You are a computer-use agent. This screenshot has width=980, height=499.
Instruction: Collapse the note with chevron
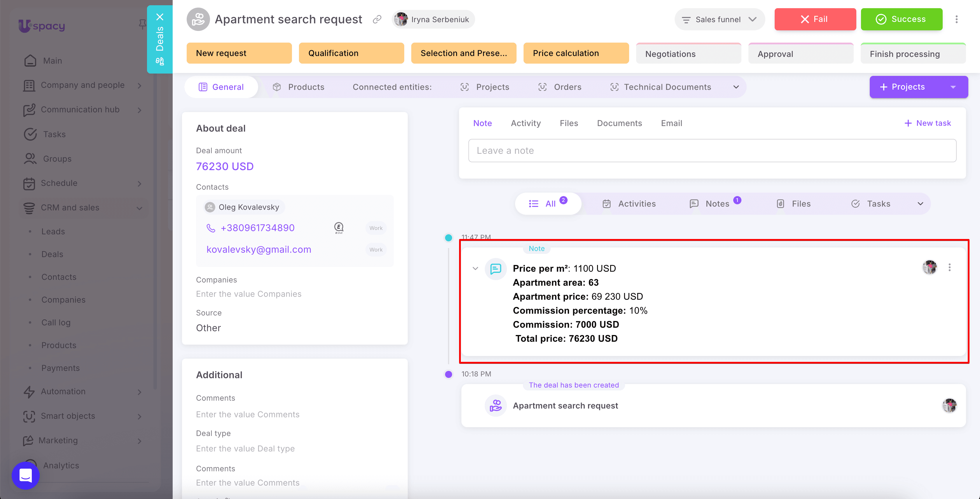475,269
